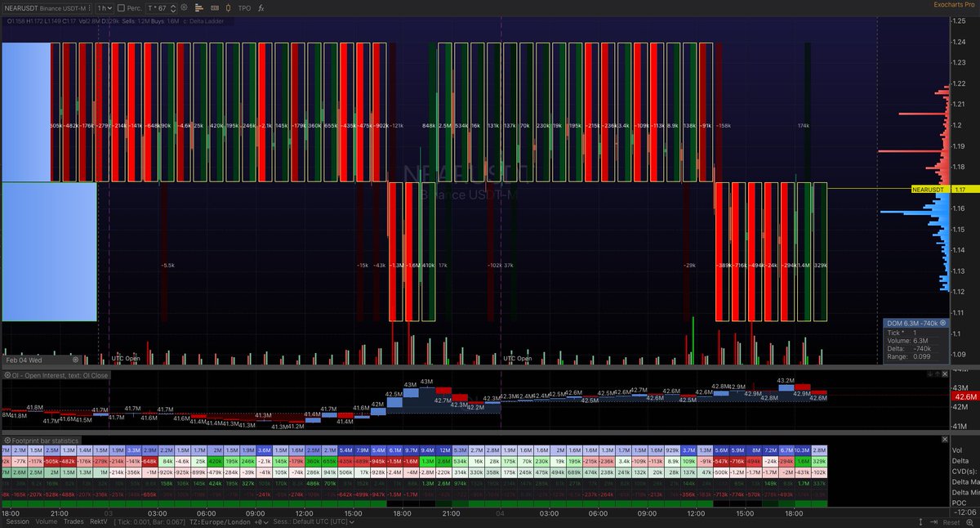
Task: Open settings gear on Feb 04 Wed label
Action: click(75, 360)
